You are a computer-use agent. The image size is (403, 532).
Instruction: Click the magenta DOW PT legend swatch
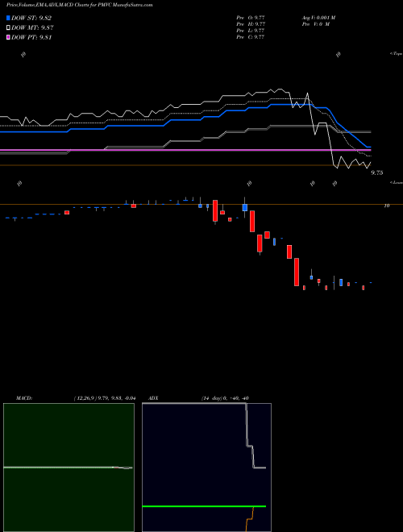tap(8, 37)
